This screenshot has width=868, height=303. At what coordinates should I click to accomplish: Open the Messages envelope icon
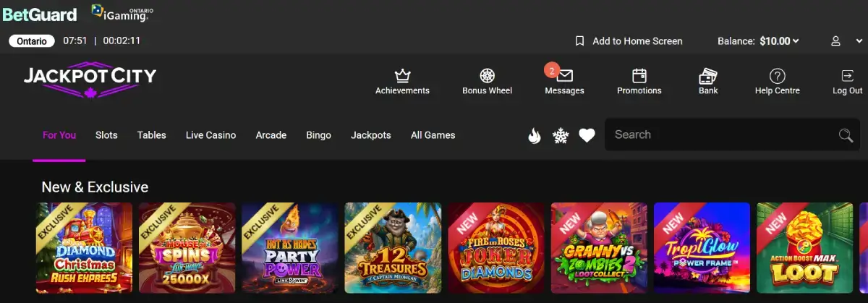565,75
